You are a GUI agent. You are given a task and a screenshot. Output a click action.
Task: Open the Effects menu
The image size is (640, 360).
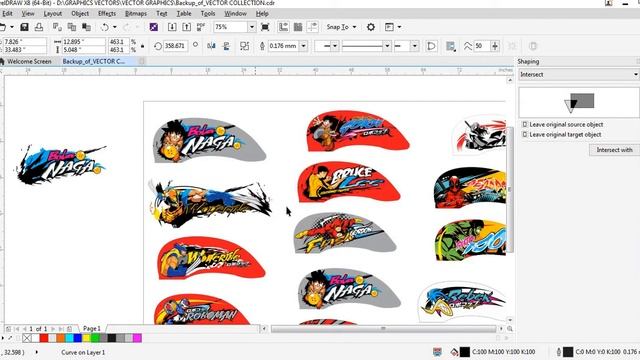[x=107, y=13]
